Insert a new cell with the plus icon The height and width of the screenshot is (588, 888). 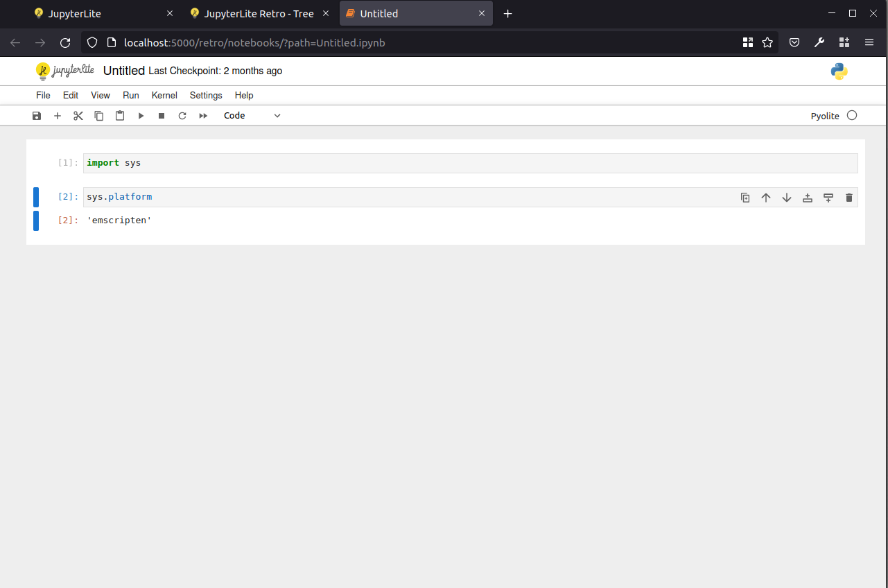(58, 116)
